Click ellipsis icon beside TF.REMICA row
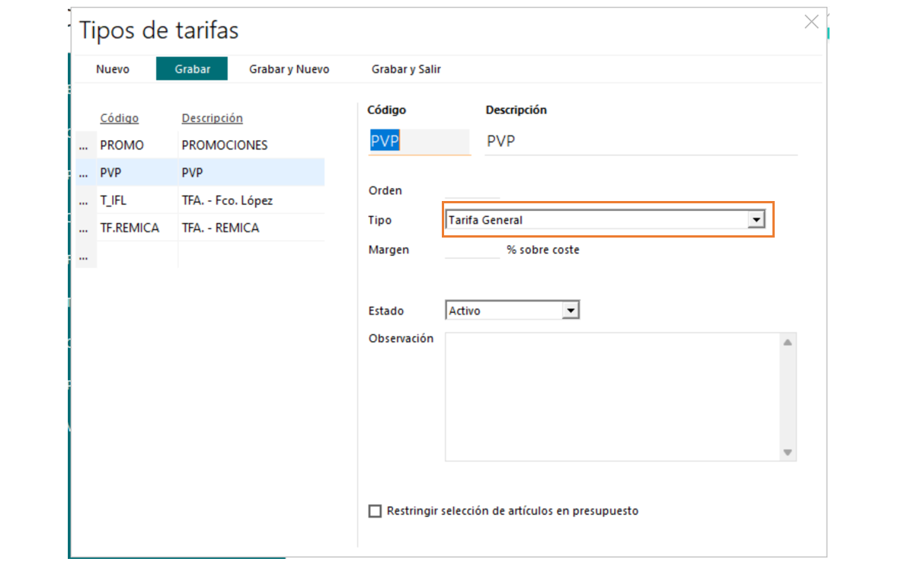Screen dimensions: 924x565 (84, 228)
